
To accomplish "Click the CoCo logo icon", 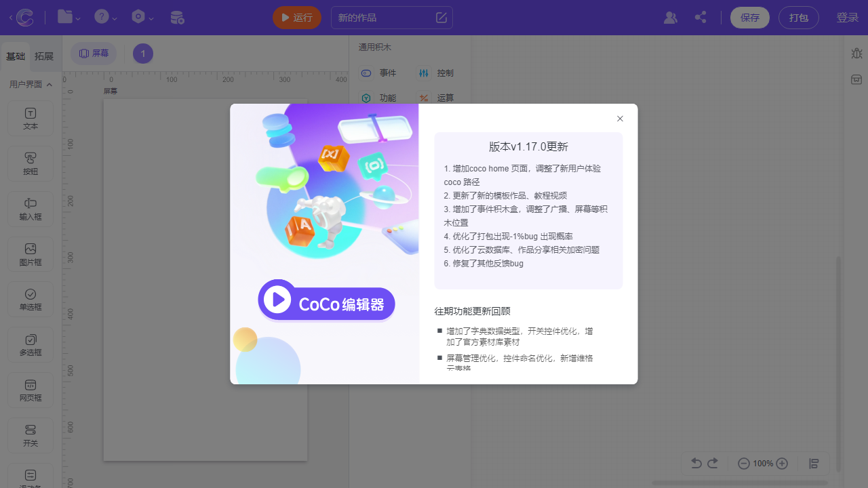I will (26, 18).
